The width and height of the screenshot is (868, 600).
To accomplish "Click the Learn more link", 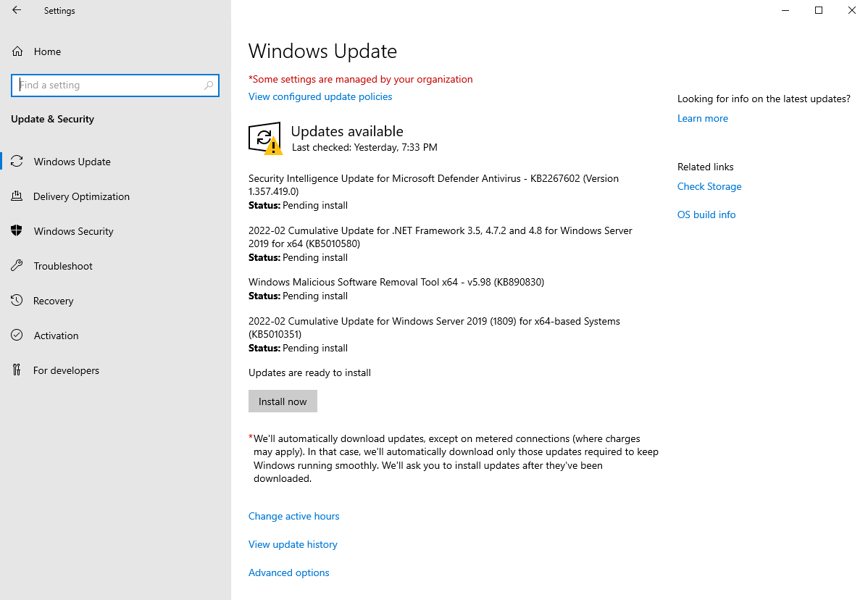I will [x=703, y=118].
